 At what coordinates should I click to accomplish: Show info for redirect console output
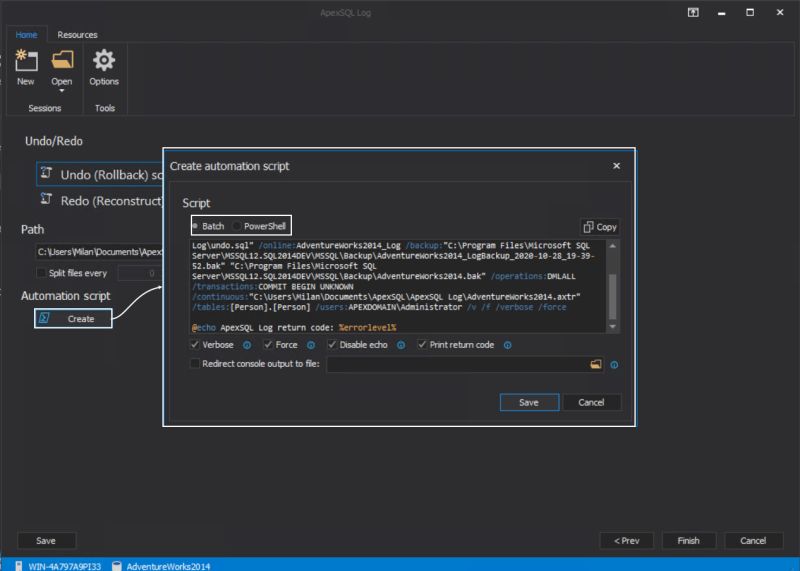pos(614,365)
